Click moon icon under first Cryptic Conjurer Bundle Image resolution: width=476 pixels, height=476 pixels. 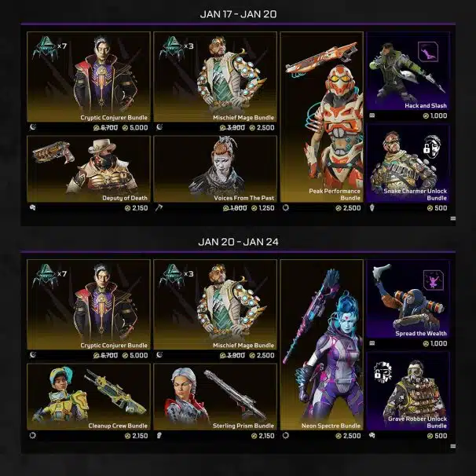coord(33,127)
